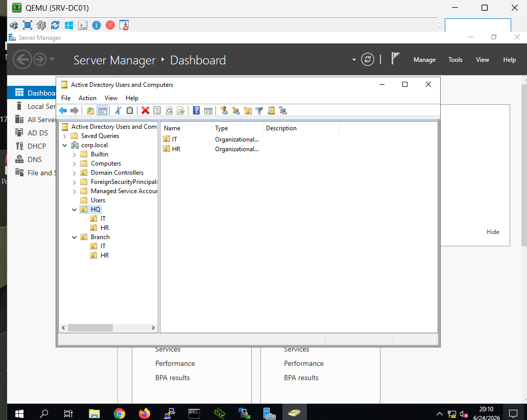Open Windows Start menu
This screenshot has height=420, width=527.
click(19, 413)
